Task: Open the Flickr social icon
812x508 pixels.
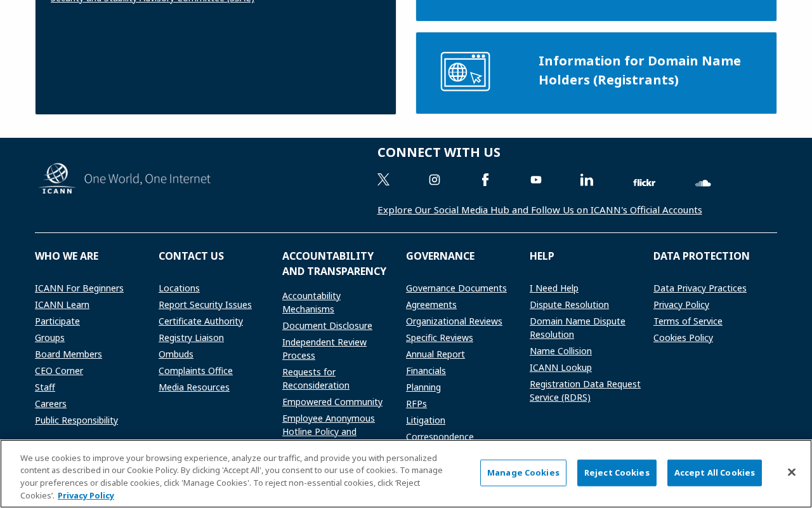Action: [x=644, y=183]
